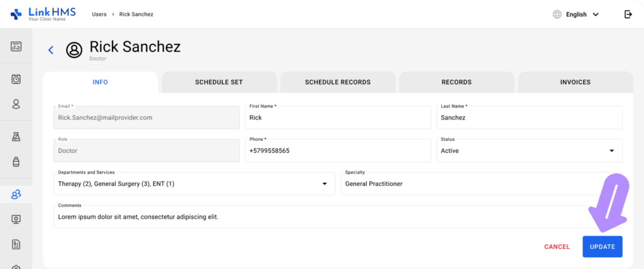Click the user avatar icon beside name
Image resolution: width=644 pixels, height=269 pixels.
pos(74,50)
